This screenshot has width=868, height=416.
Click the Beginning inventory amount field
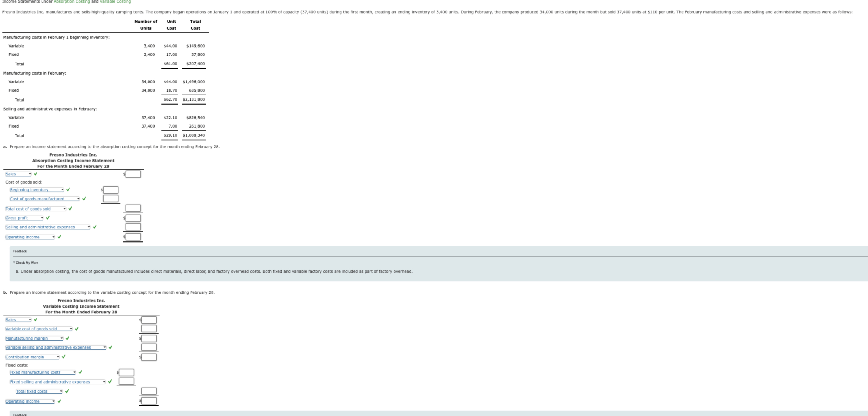(111, 190)
